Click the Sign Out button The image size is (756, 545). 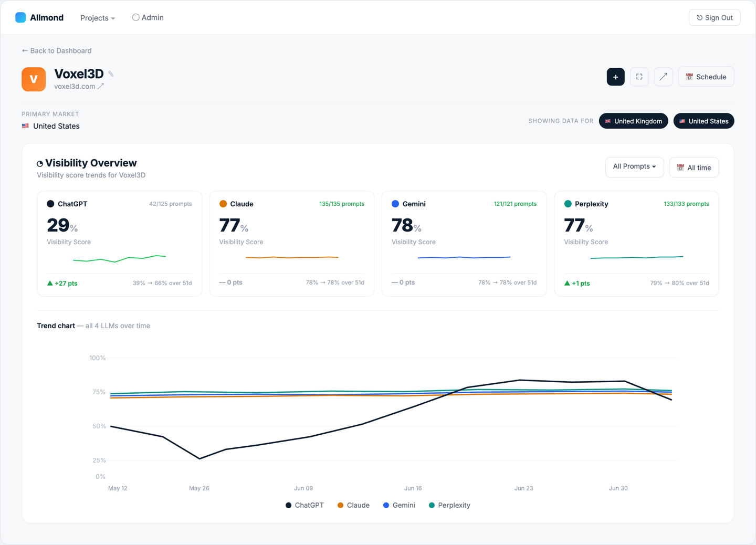click(x=715, y=17)
